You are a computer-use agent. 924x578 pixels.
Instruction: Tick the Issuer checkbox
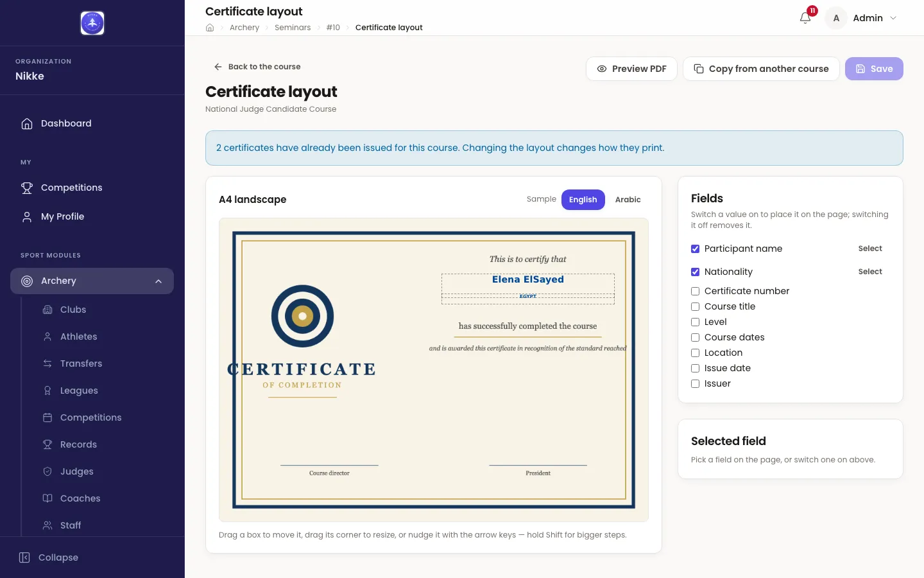point(695,383)
